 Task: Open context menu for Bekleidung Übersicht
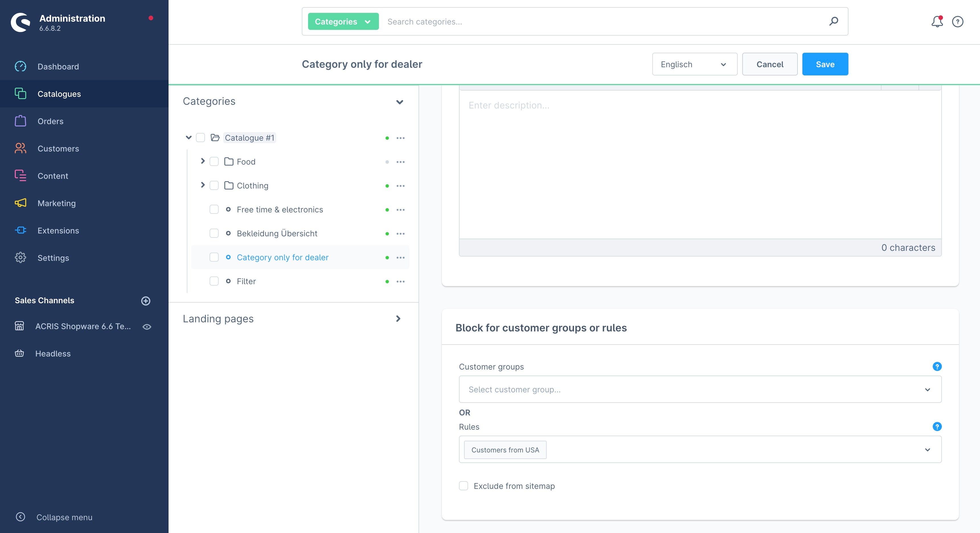(x=401, y=233)
